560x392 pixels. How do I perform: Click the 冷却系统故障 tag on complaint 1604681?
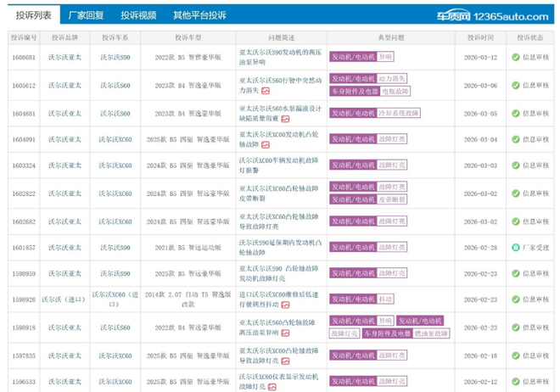click(396, 112)
